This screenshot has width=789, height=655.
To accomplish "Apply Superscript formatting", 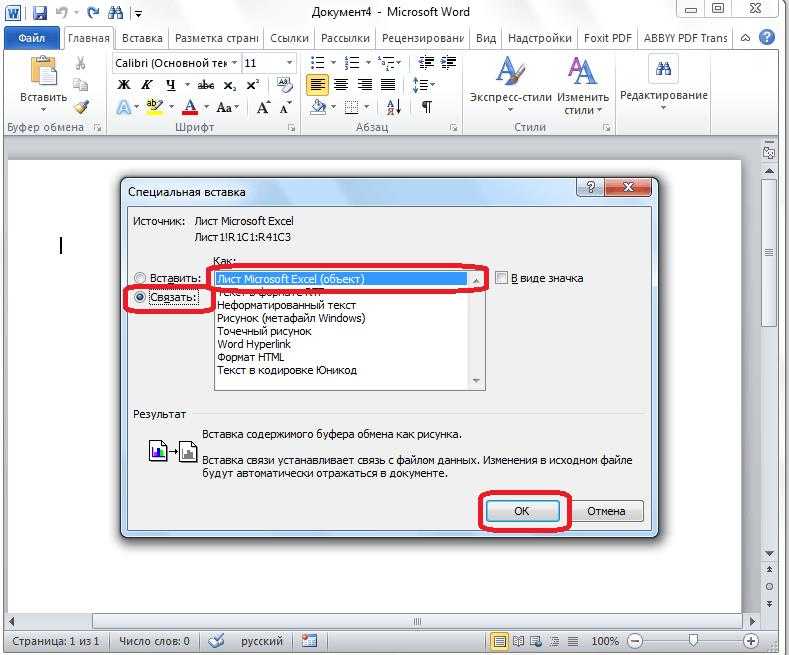I will [253, 85].
